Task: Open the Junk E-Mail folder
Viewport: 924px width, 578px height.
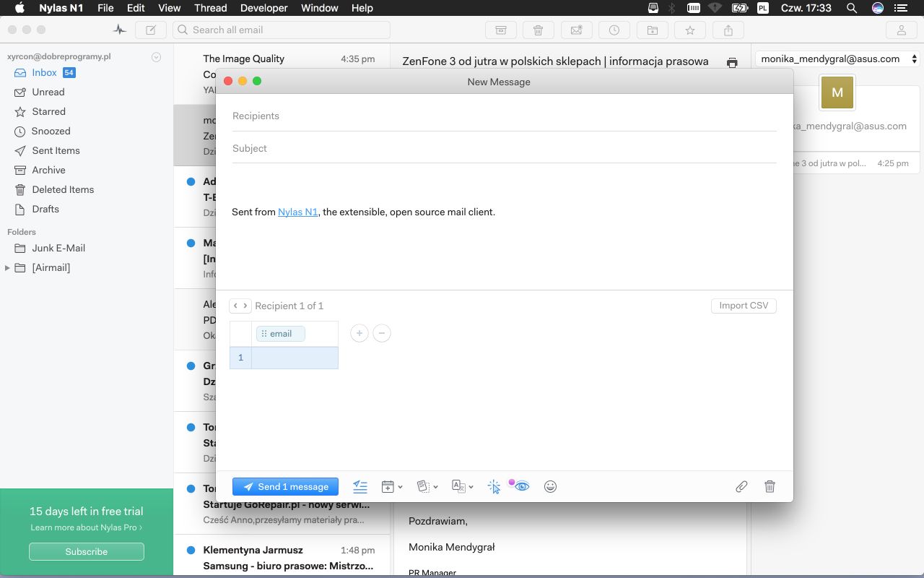Action: [x=58, y=249]
